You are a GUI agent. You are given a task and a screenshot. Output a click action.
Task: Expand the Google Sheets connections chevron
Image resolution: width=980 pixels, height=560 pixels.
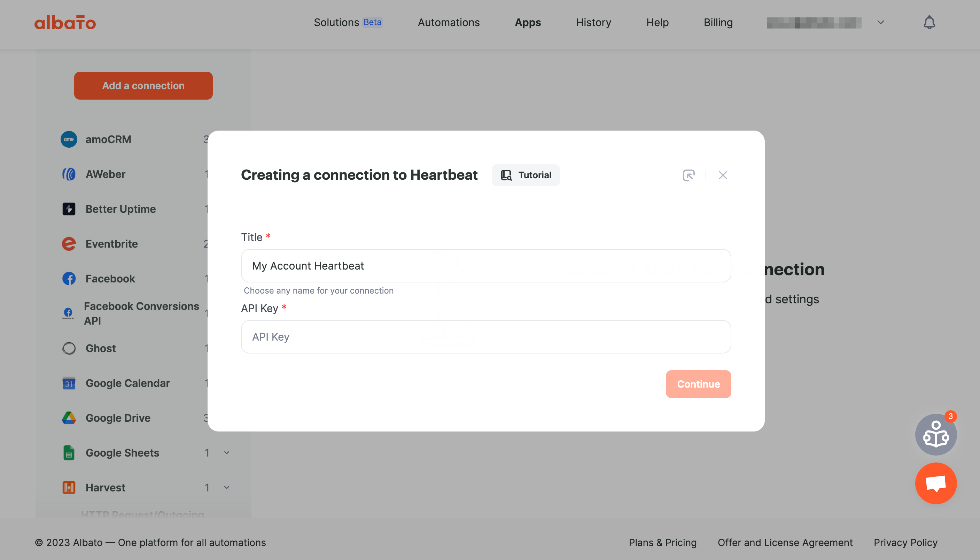226,453
